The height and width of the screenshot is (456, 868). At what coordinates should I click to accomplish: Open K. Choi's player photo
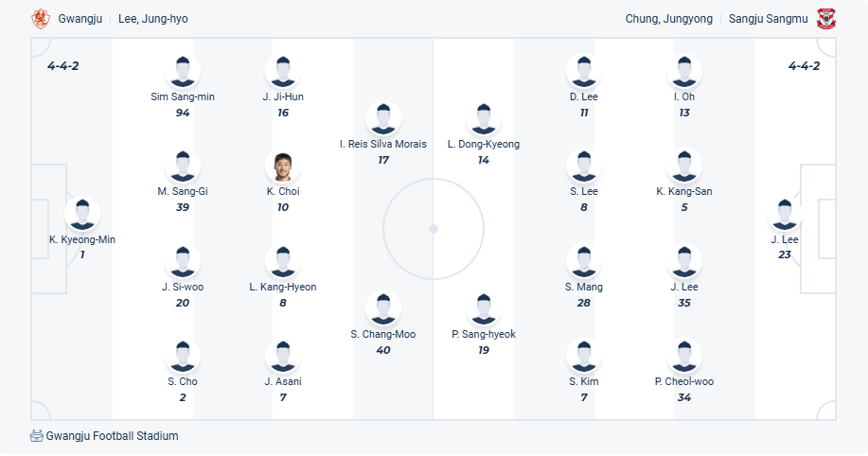[x=282, y=167]
